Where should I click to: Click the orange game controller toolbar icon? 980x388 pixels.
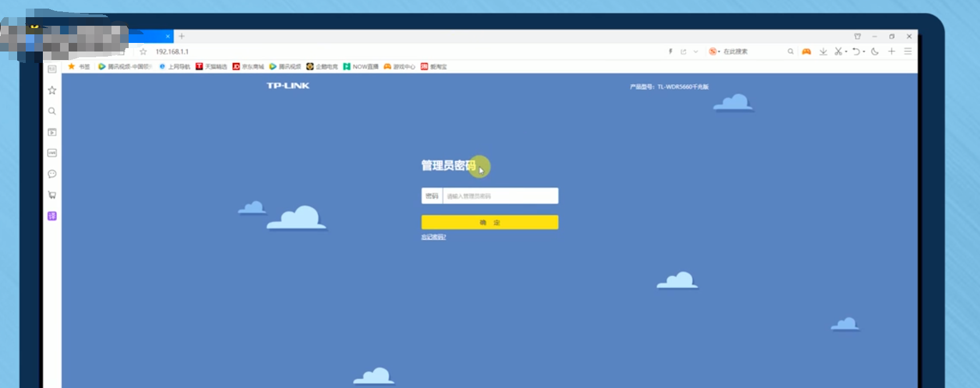[806, 52]
